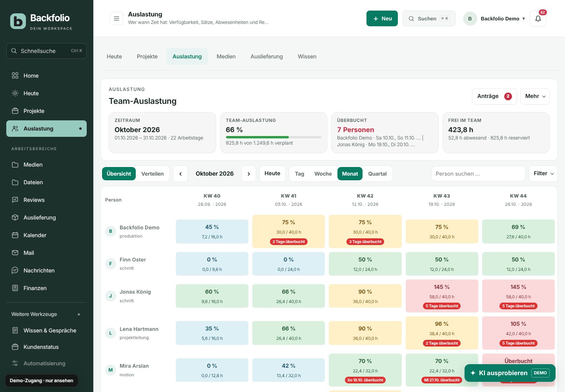Open Dateien in the sidebar
The image size is (565, 392).
pyautogui.click(x=46, y=182)
